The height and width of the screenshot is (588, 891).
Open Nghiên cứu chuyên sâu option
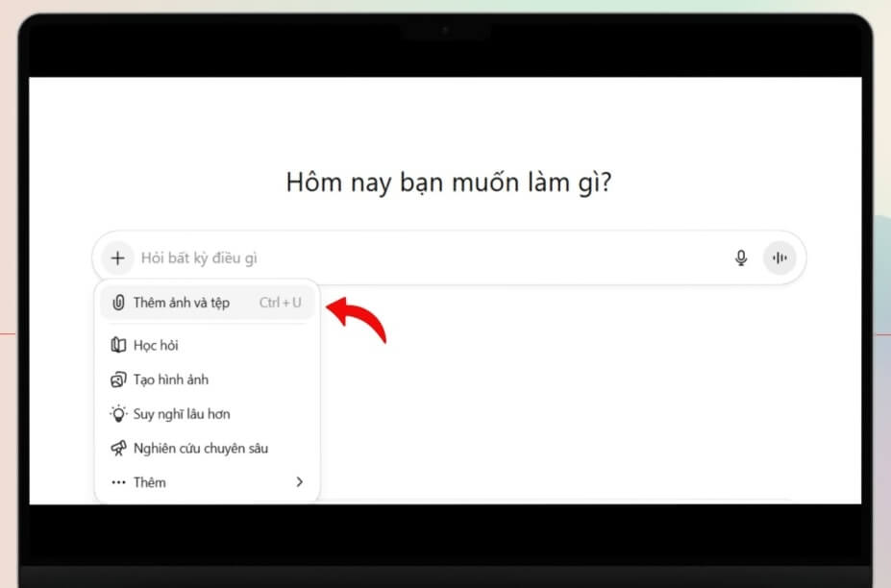200,448
